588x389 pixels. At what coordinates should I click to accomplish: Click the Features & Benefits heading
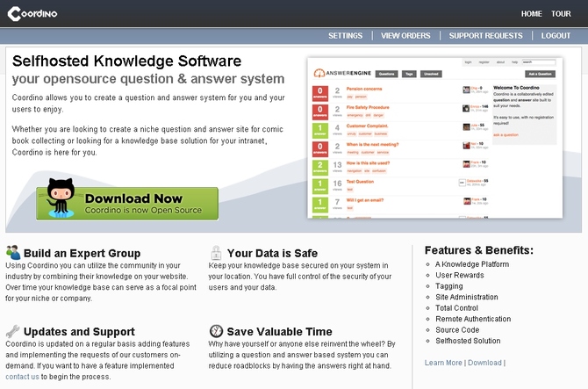[479, 250]
